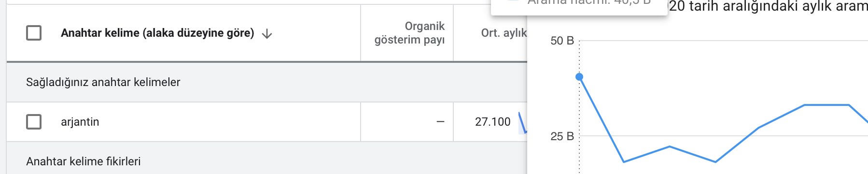This screenshot has height=174, width=868.
Task: Select the Anahtar kelime fikirleri section row
Action: tap(267, 160)
